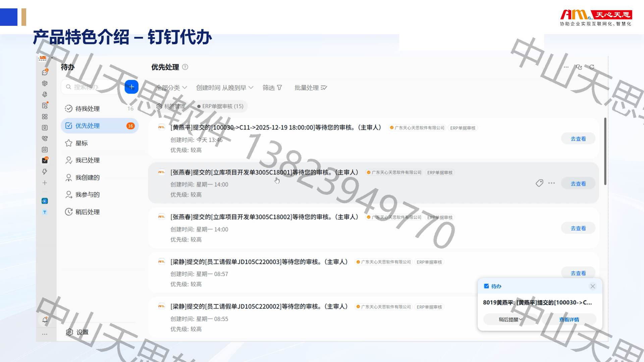This screenshot has width=644, height=362.
Task: Click the refresh icon at top right
Action: 592,67
